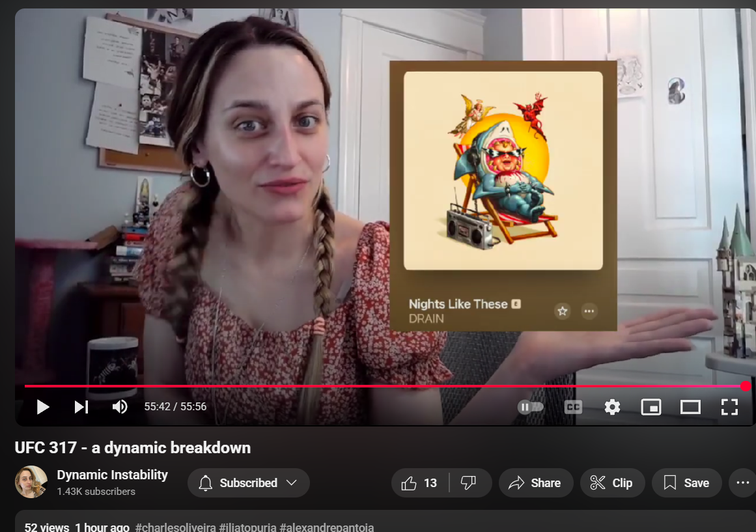Share the video
Screen dimensions: 756x532
[x=536, y=483]
